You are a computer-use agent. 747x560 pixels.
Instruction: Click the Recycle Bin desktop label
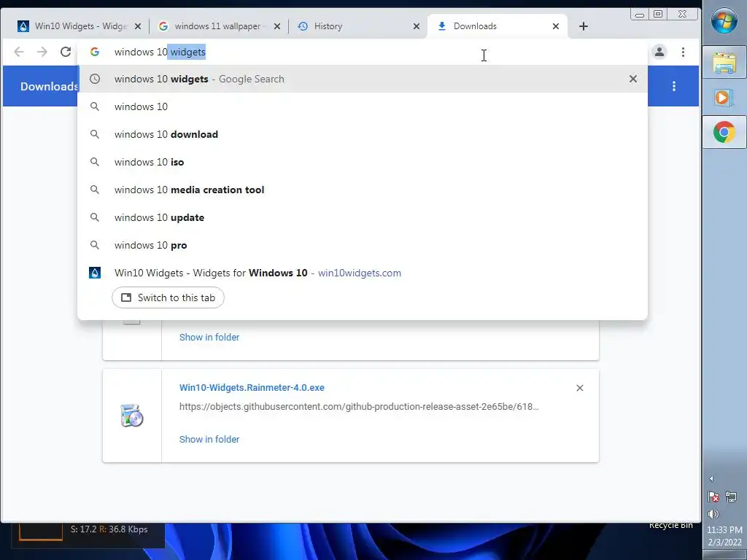671,525
